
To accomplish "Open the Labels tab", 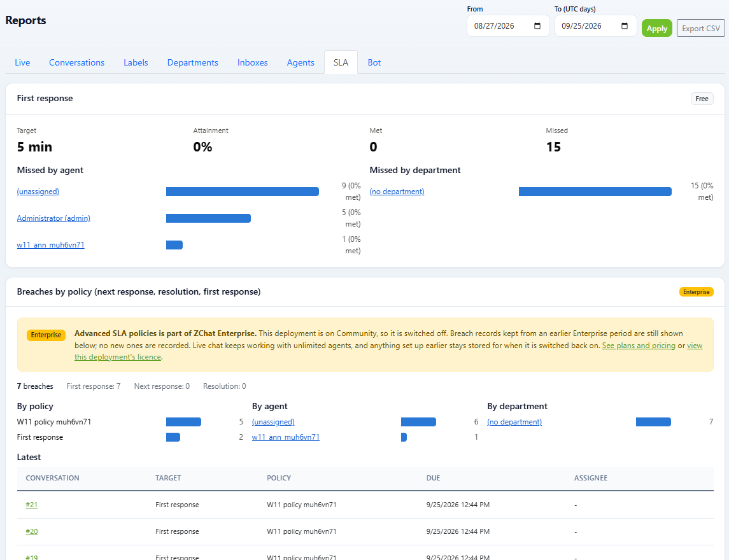I will (x=136, y=62).
